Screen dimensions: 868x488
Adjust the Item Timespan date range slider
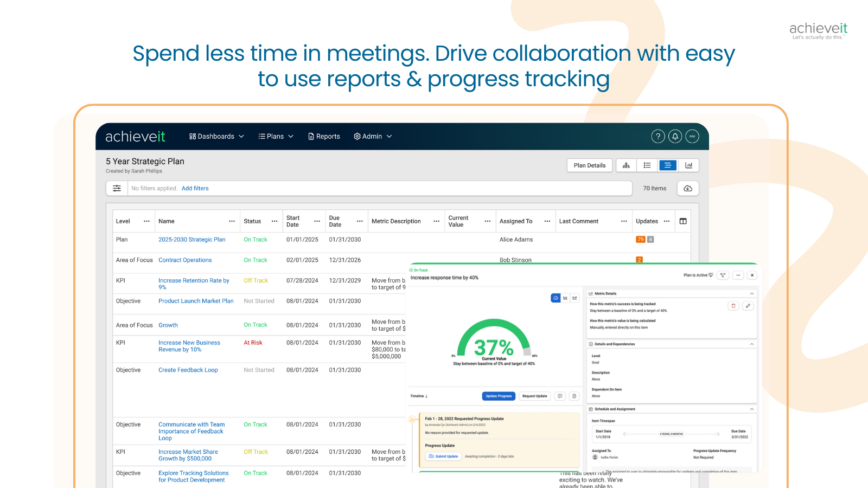click(x=673, y=434)
